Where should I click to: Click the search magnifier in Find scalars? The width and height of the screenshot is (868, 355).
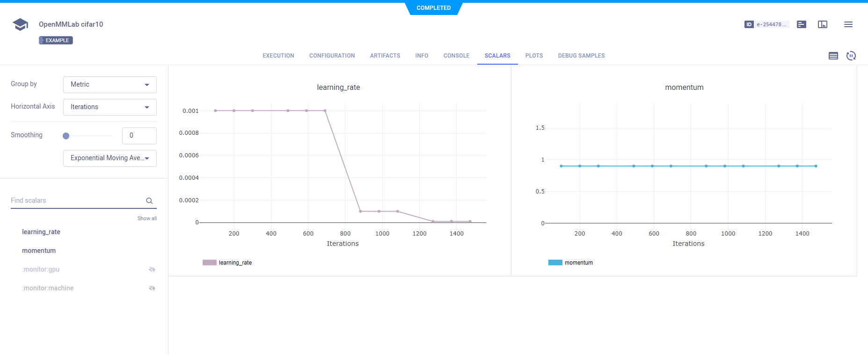pos(149,201)
